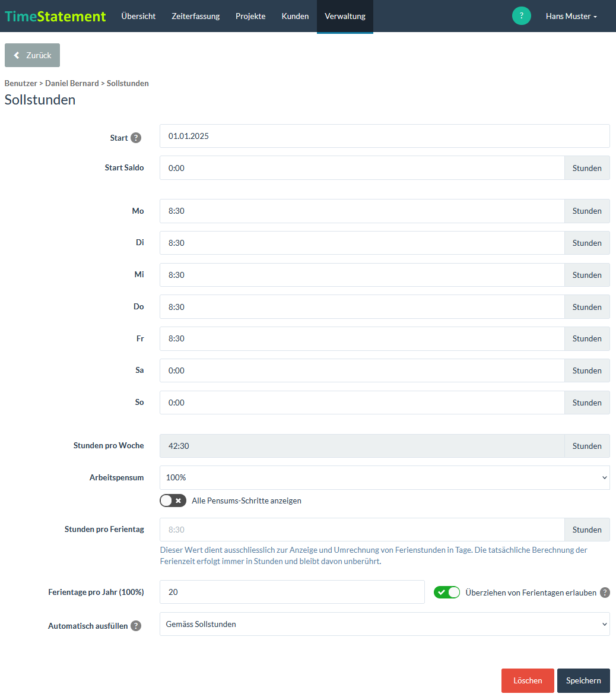Open the Kunden menu
The height and width of the screenshot is (700, 616).
(x=295, y=16)
